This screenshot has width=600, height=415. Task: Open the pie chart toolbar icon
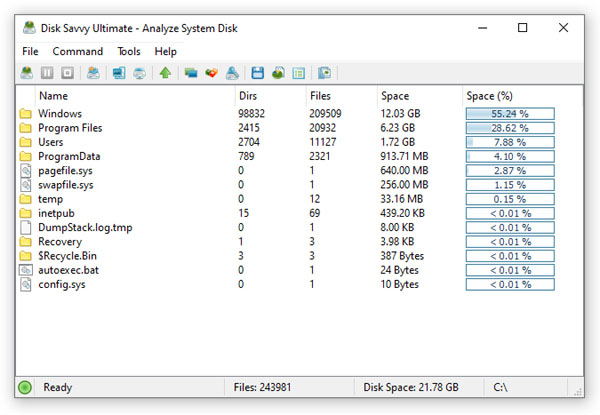point(278,73)
